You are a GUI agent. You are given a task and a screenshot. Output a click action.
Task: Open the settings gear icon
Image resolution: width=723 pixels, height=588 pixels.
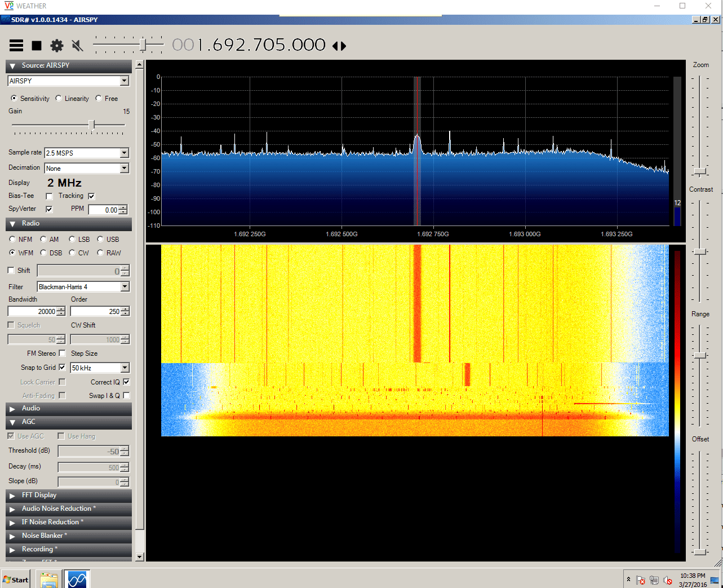pyautogui.click(x=57, y=46)
